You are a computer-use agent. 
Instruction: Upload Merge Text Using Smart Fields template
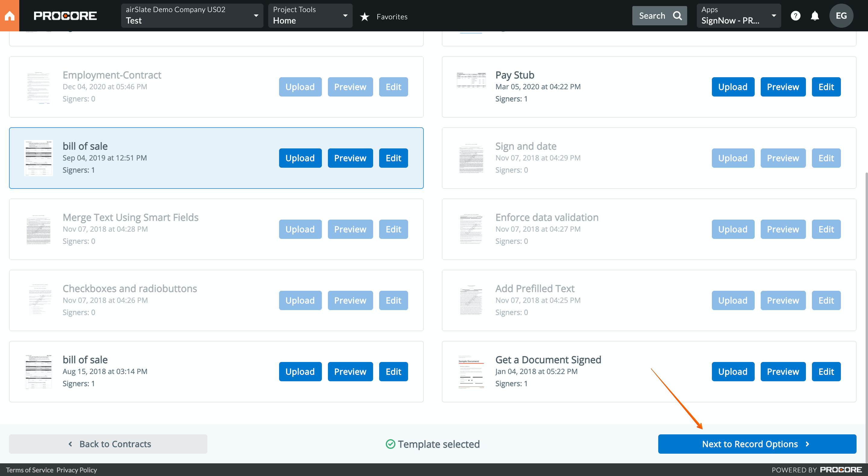point(300,229)
